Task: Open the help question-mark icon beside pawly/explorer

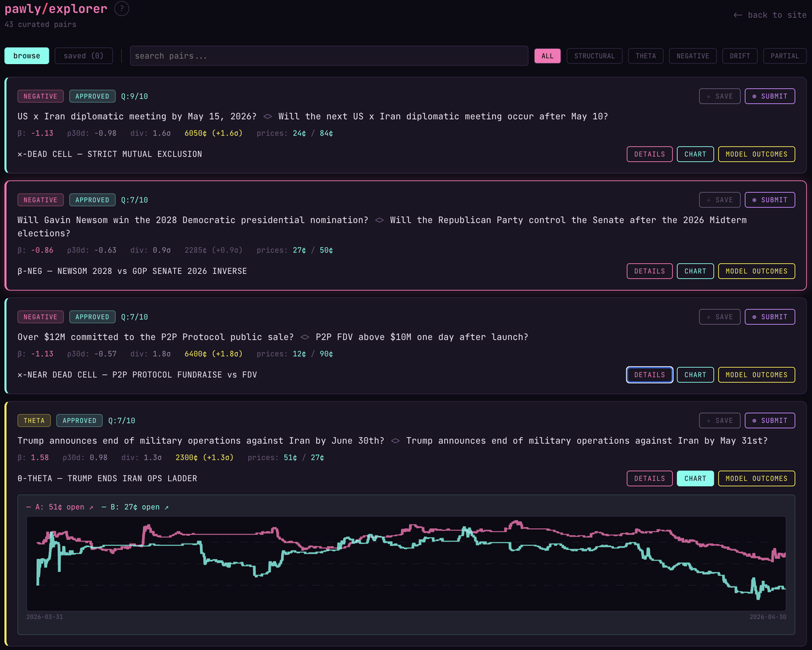Action: coord(122,9)
